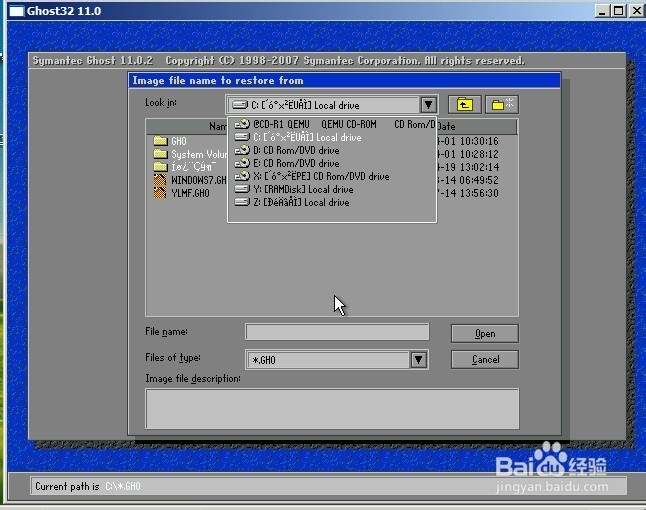This screenshot has height=510, width=646.
Task: Click into the File name input field
Action: [337, 332]
